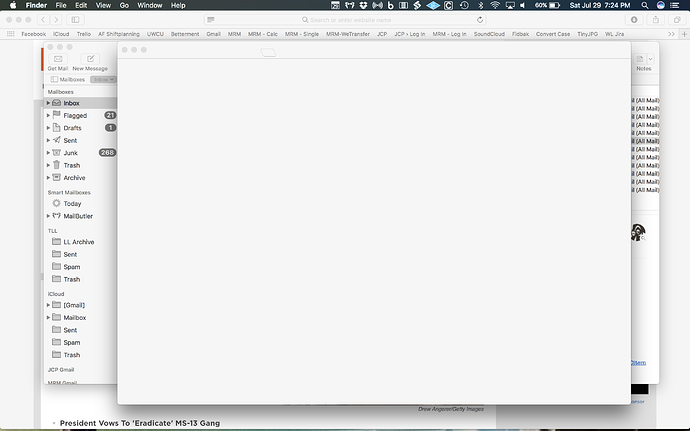
Task: Click the AirPlay display menu bar icon
Action: click(x=510, y=5)
